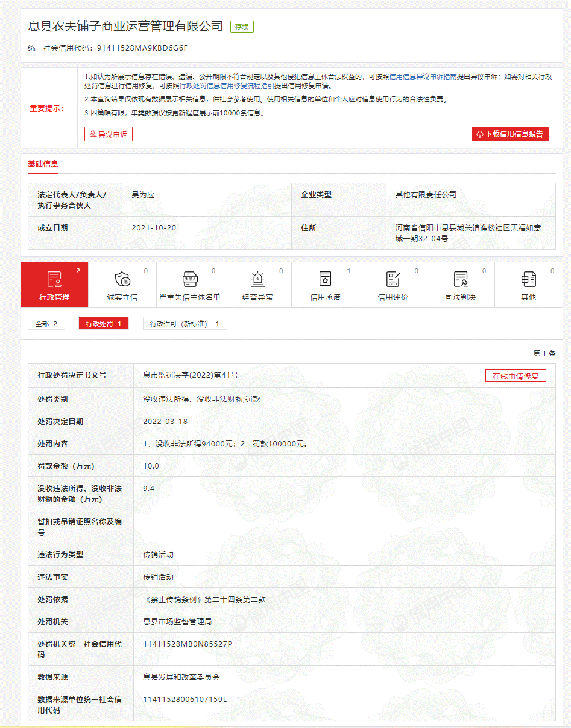Select the 信用评价 checklist icon
Viewport: 571px width, 728px height.
click(393, 279)
